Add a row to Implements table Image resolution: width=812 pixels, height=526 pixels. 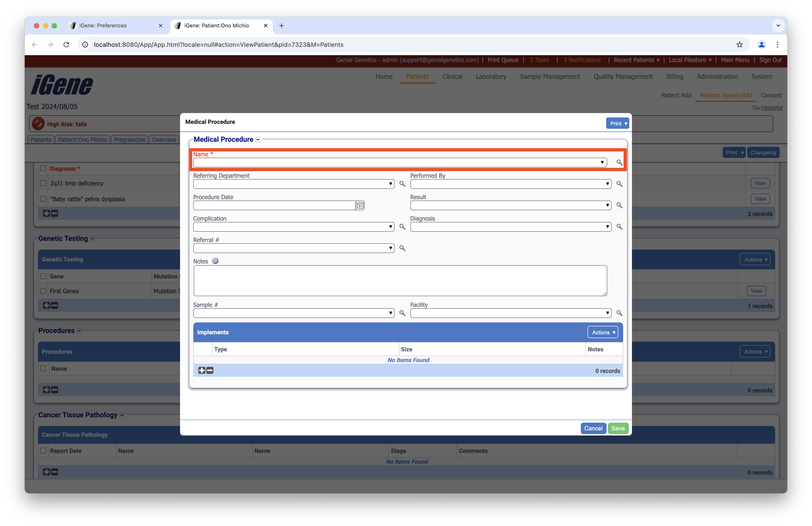[x=202, y=370]
